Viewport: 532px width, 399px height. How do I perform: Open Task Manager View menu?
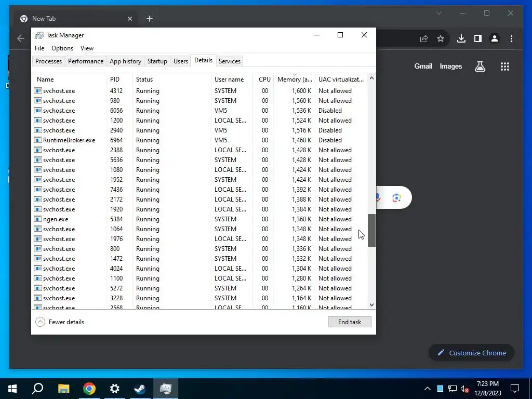click(x=87, y=48)
